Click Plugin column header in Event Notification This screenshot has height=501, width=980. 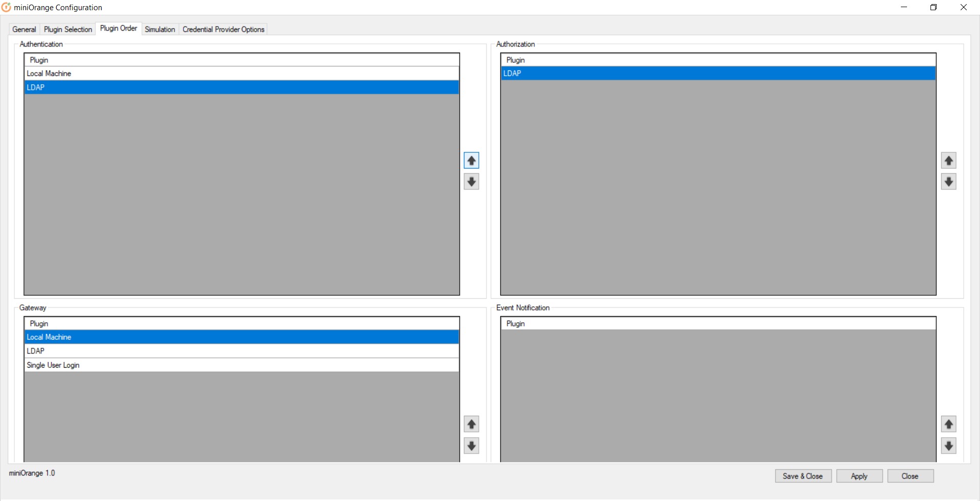(718, 324)
